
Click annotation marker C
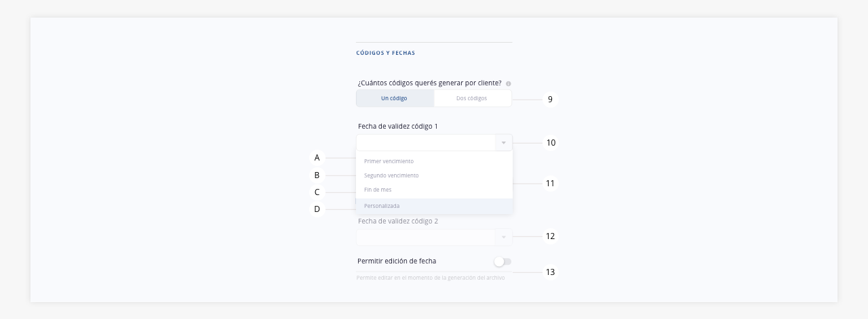pos(317,192)
